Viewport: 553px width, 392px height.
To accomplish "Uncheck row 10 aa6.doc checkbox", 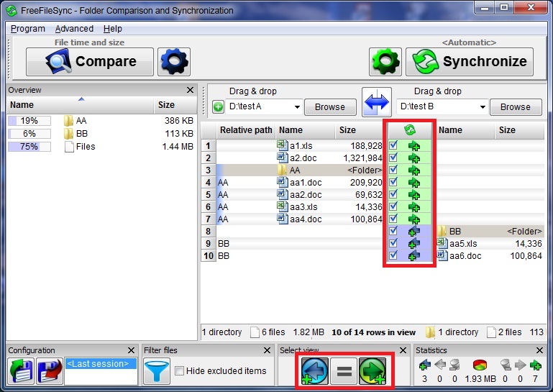I will click(393, 255).
